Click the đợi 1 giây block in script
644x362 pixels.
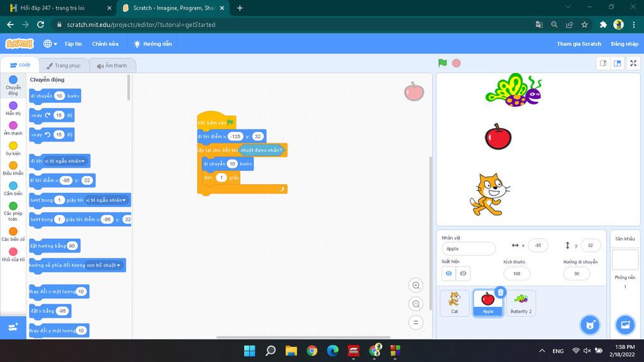221,178
